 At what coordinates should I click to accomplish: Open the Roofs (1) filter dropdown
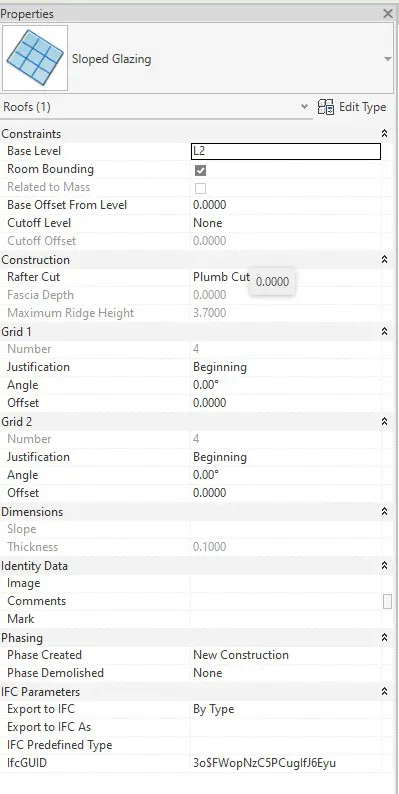[304, 107]
